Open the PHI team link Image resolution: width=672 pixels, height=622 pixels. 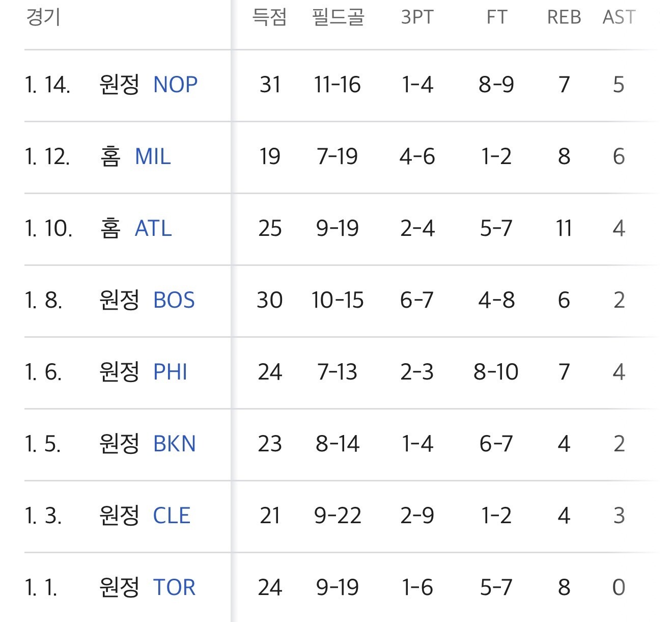(170, 372)
